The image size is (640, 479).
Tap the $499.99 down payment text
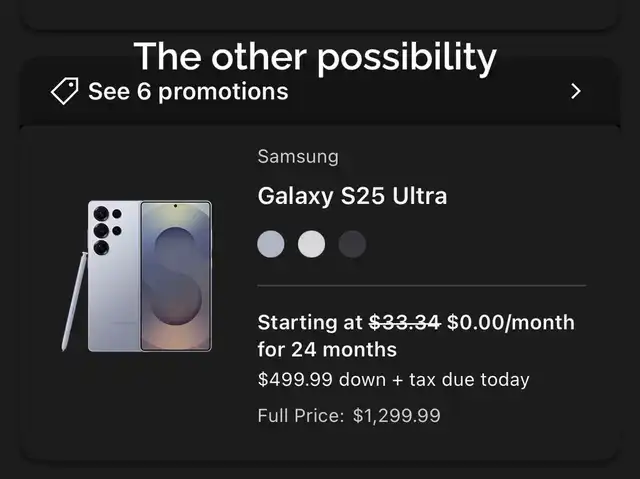click(x=393, y=379)
